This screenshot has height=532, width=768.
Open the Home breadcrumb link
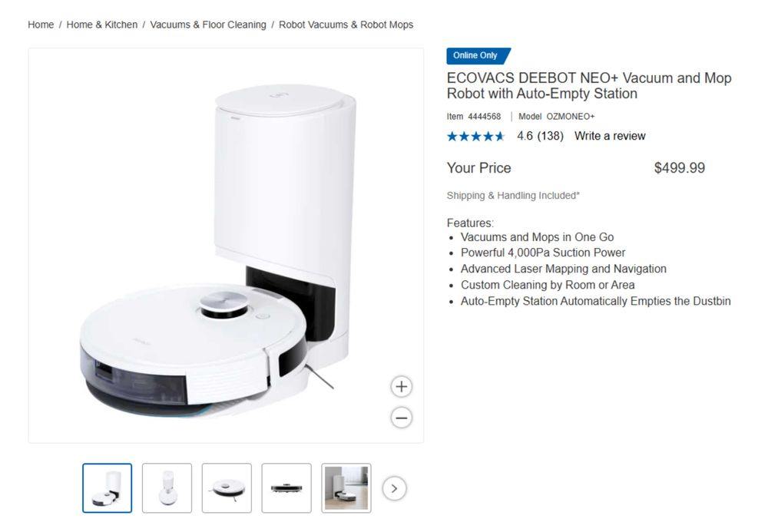[41, 25]
